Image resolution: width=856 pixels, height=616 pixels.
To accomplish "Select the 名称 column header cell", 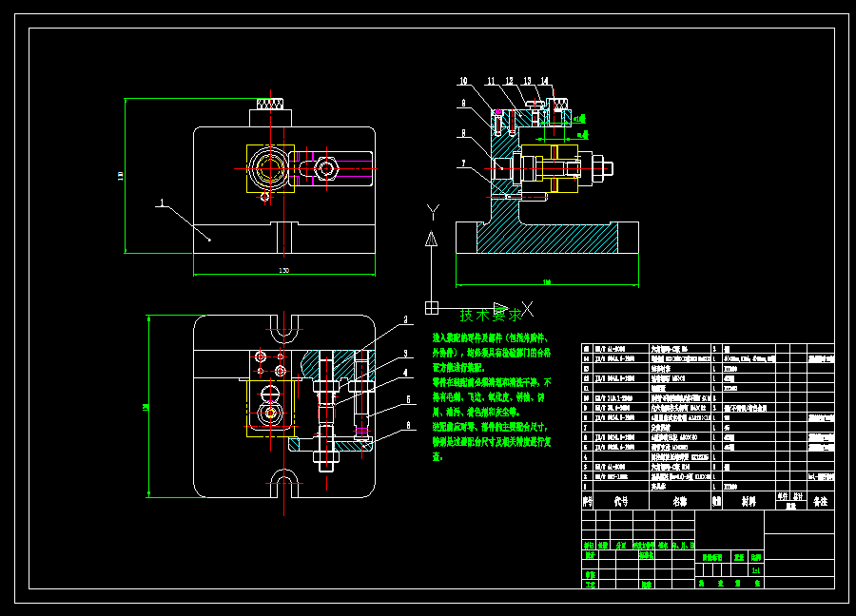I will pos(680,501).
